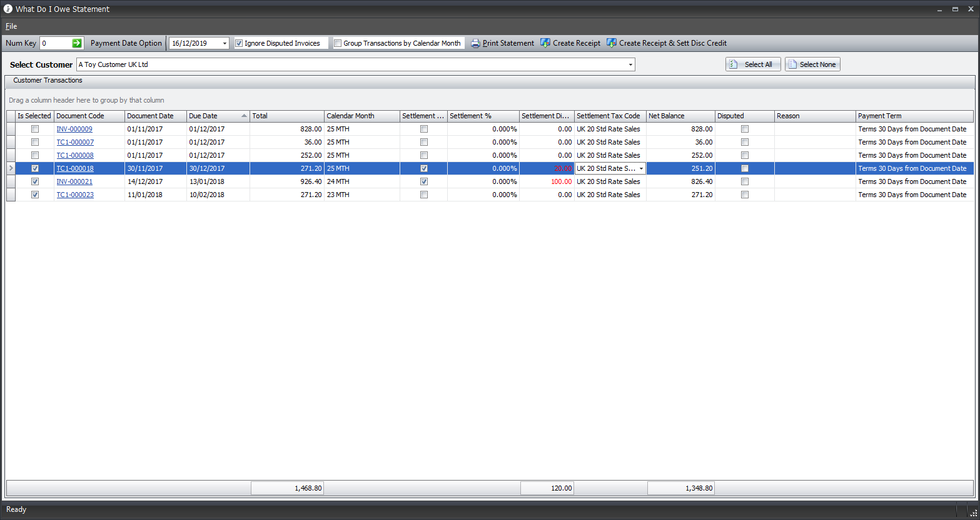Open the Payment Date Option date dropdown
The image size is (980, 520).
pos(225,43)
